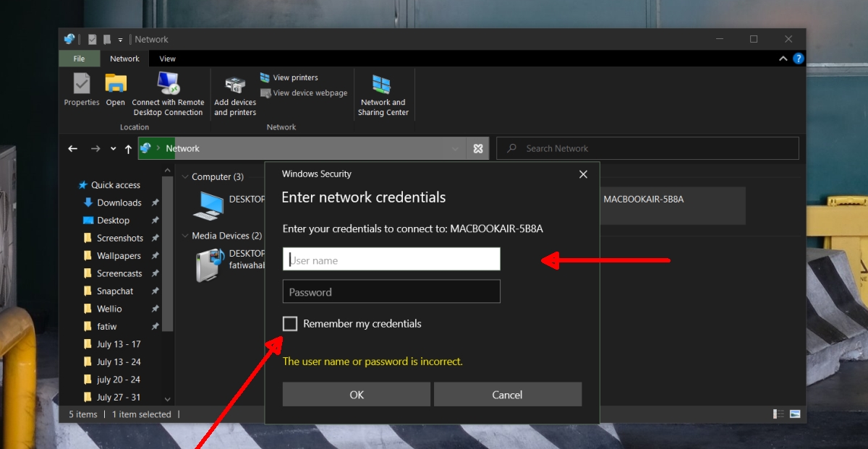Open Connect with Remote Desktop Connection

click(168, 84)
